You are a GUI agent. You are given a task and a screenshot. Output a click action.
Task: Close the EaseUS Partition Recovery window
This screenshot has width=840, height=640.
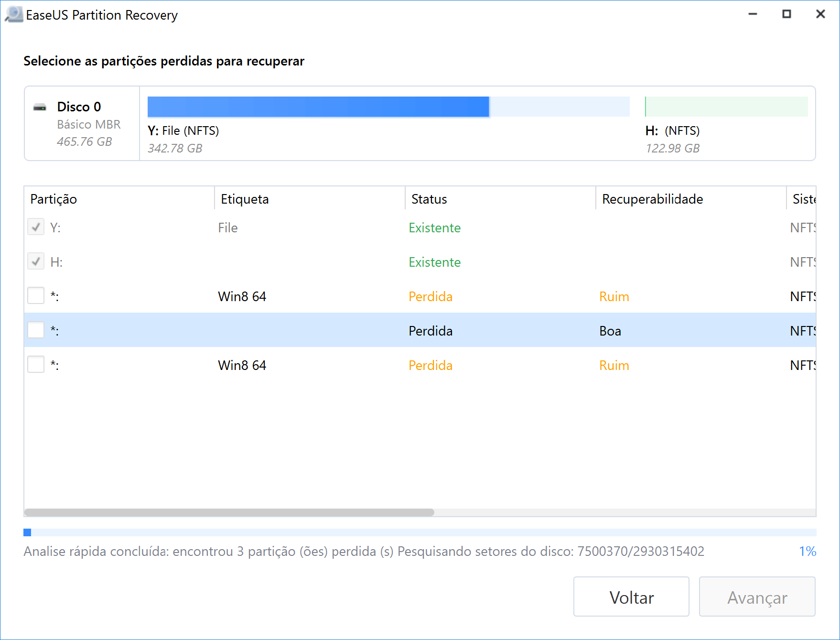coord(820,14)
